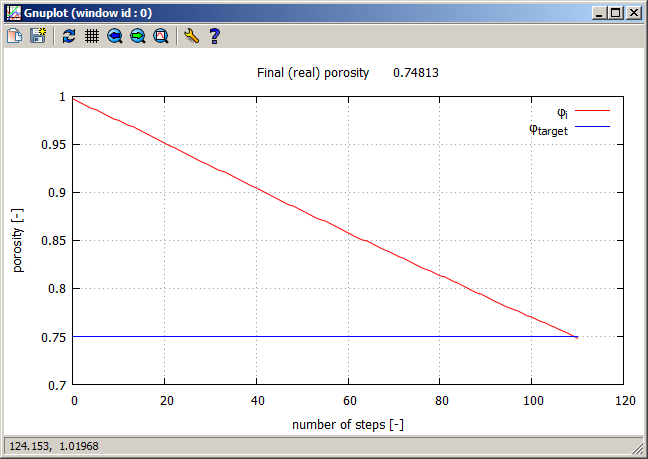
Task: Click the 'Final (real) porosity' plot title
Action: point(348,73)
